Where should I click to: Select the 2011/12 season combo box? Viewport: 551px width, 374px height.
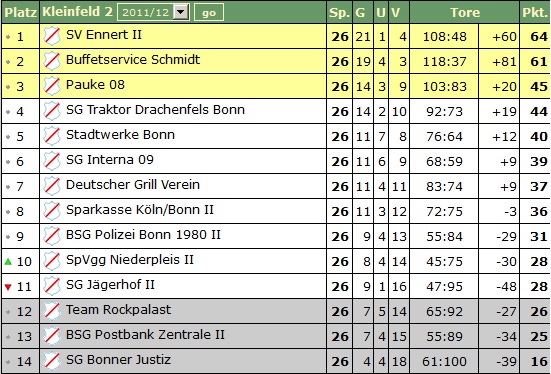click(x=153, y=12)
